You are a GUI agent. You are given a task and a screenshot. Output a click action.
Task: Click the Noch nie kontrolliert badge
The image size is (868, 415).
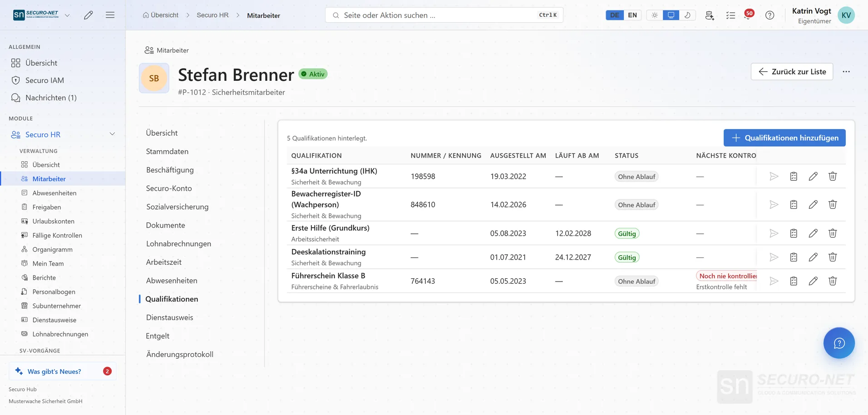pyautogui.click(x=726, y=276)
